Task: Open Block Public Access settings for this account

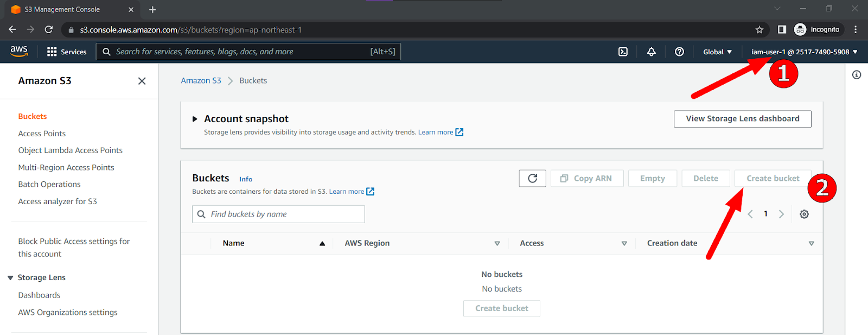Action: [x=74, y=248]
